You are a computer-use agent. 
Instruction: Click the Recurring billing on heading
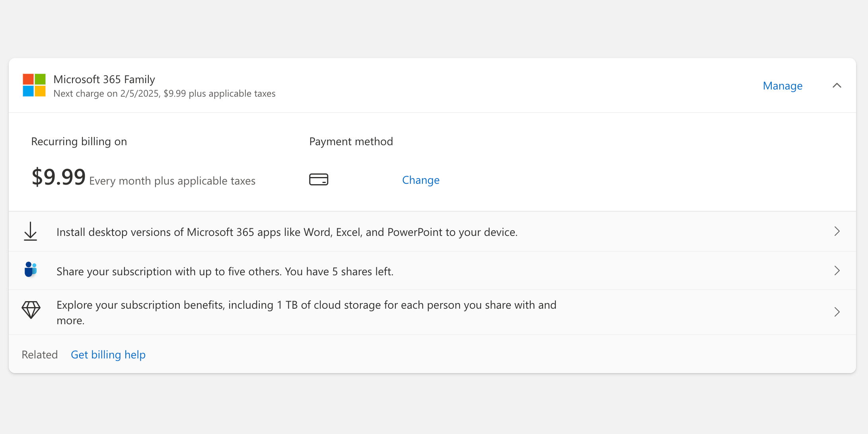[79, 141]
